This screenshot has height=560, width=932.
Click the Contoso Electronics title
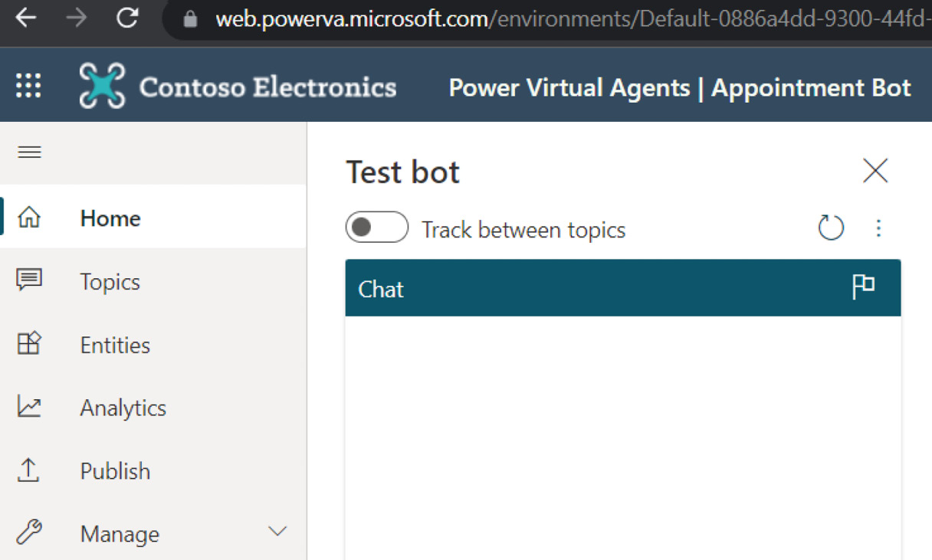(267, 87)
